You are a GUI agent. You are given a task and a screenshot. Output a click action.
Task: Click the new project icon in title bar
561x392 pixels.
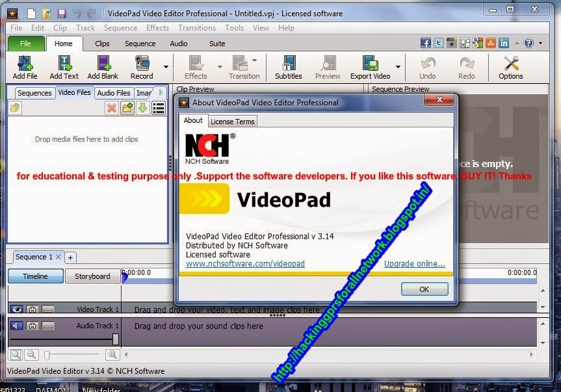pyautogui.click(x=32, y=14)
